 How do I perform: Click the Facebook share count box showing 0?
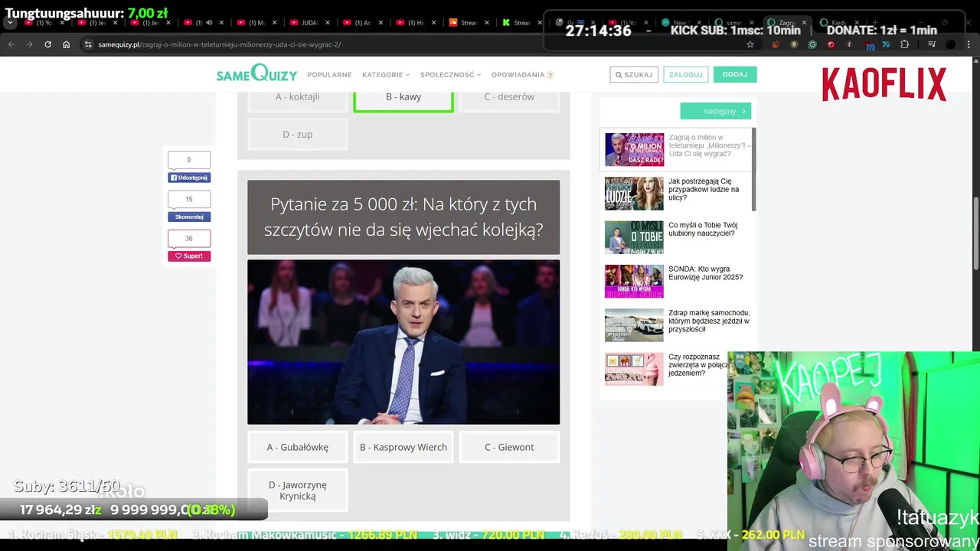click(x=189, y=160)
